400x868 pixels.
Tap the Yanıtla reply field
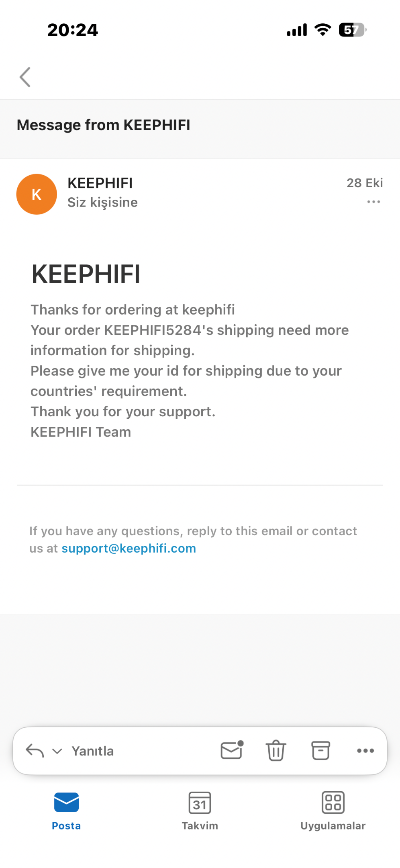point(93,751)
